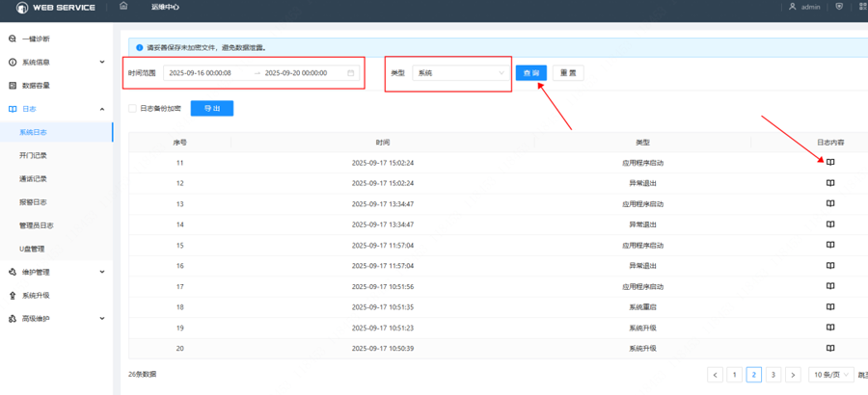Screen dimensions: 868x395
Task: Open 报警日志 from the sidebar menu
Action: tap(33, 202)
